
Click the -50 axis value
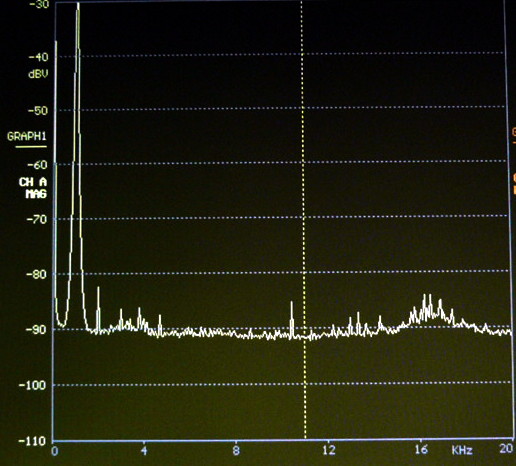38,111
